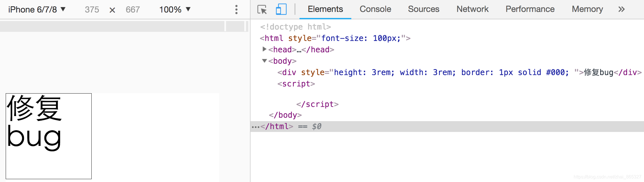Select the closing html tag row
Screen dimensions: 644x182
click(447, 126)
